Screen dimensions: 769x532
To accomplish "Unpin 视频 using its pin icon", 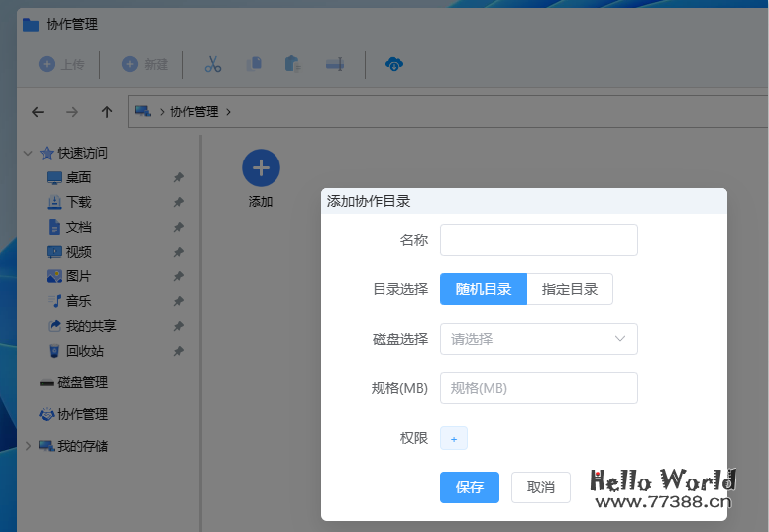I will pyautogui.click(x=179, y=252).
